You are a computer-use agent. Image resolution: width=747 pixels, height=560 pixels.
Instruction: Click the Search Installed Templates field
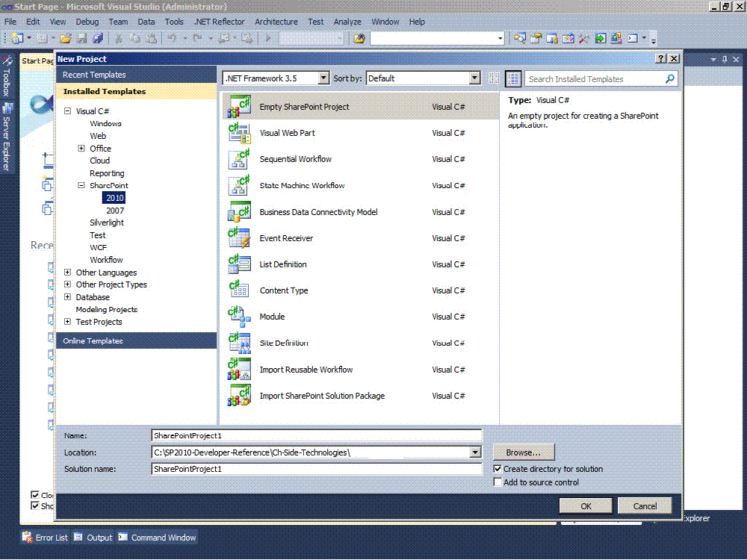coord(595,78)
